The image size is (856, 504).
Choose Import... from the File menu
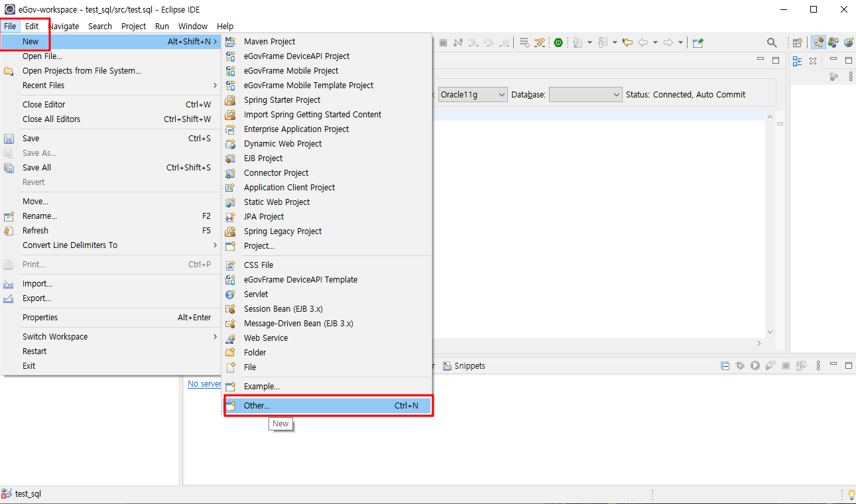[x=111, y=283]
